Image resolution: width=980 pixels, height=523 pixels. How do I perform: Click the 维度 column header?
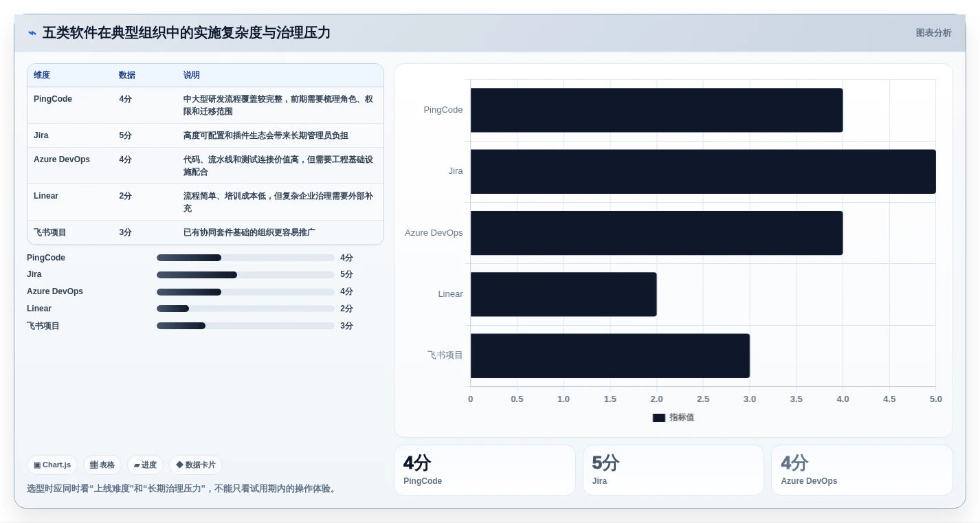42,75
